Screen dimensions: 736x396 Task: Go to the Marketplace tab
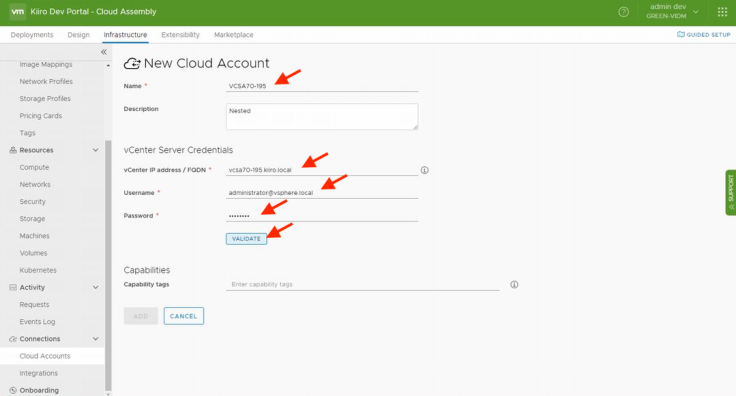234,35
